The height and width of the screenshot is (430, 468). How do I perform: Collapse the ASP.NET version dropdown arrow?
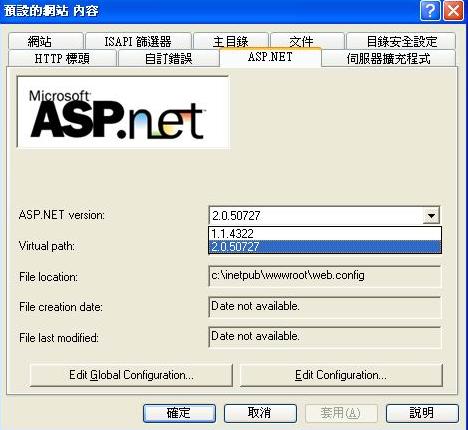click(431, 215)
